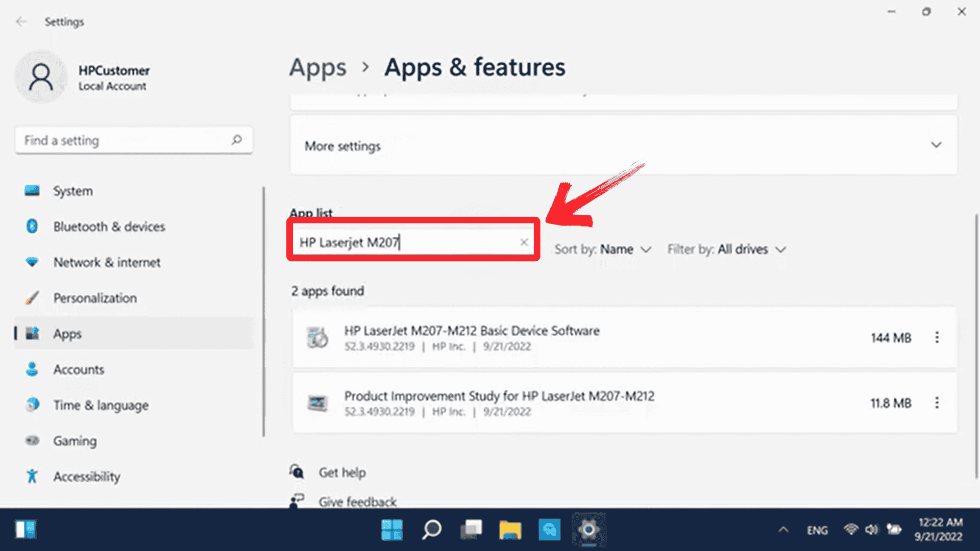Open Bluetooth & devices settings
Image resolution: width=980 pixels, height=551 pixels.
click(109, 227)
